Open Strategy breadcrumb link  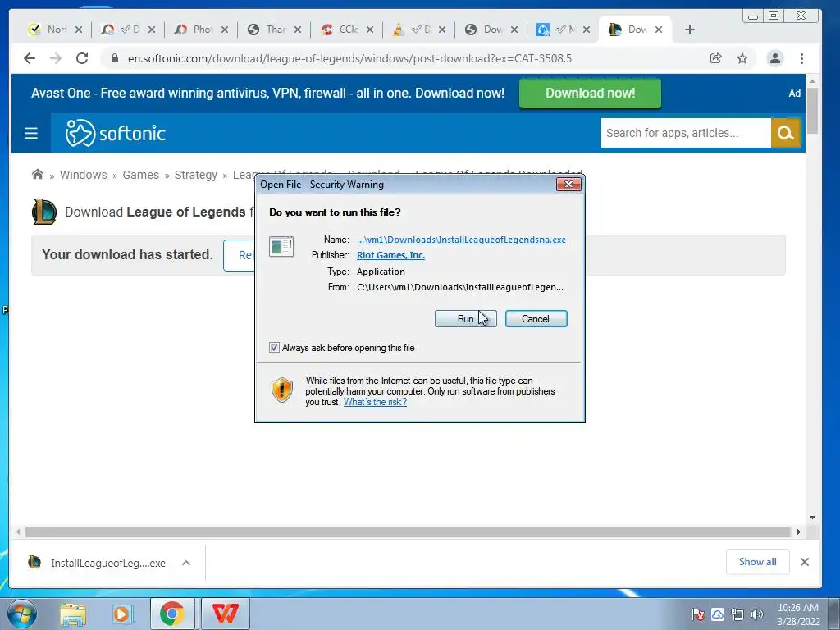point(196,175)
